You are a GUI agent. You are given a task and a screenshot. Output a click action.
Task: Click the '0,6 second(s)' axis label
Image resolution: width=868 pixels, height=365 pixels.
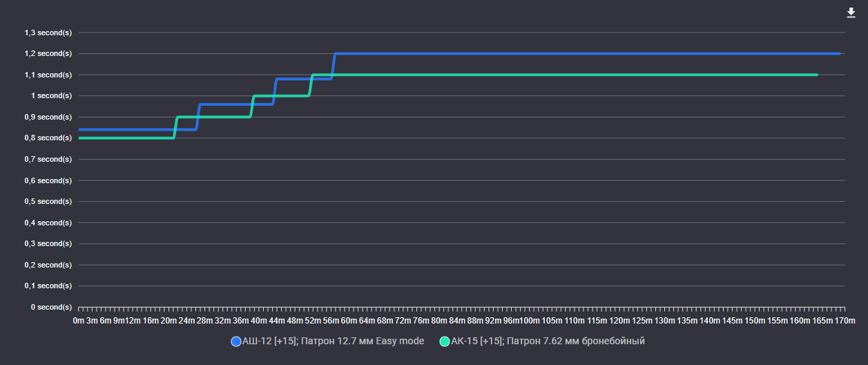point(48,180)
